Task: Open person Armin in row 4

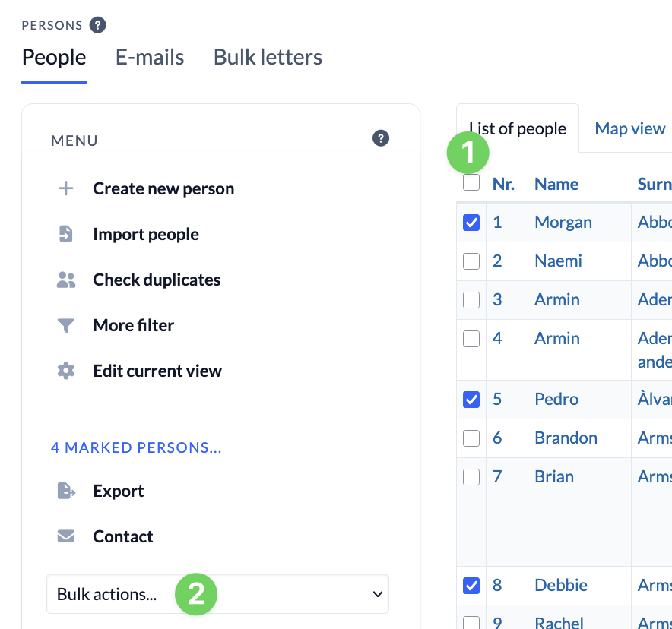Action: tap(556, 338)
